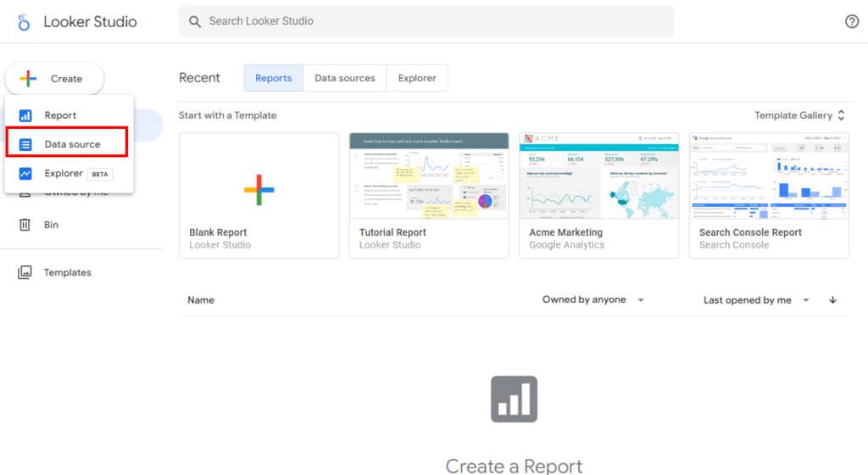The height and width of the screenshot is (475, 868).
Task: Select Explorer from the Create menu
Action: click(70, 173)
